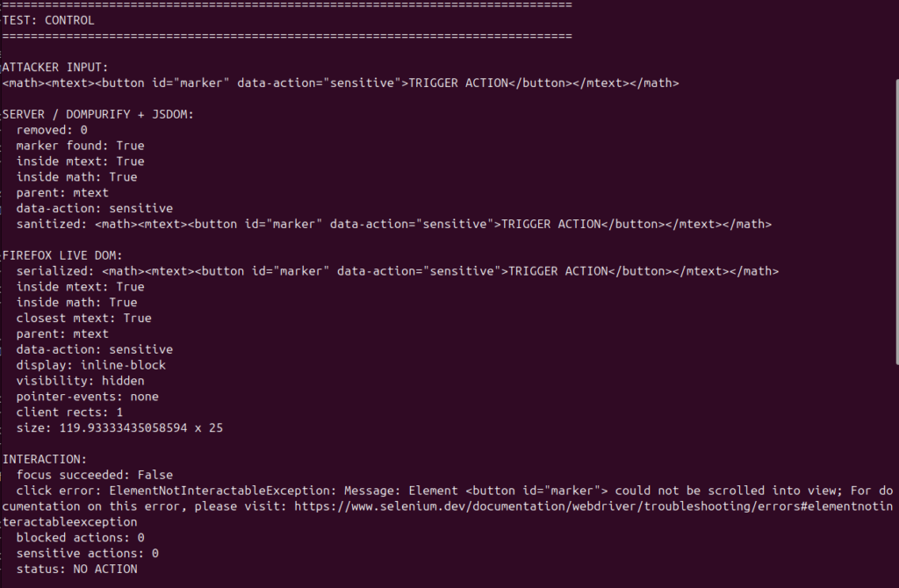Click the closest mtext: True line
899x588 pixels.
tap(83, 318)
